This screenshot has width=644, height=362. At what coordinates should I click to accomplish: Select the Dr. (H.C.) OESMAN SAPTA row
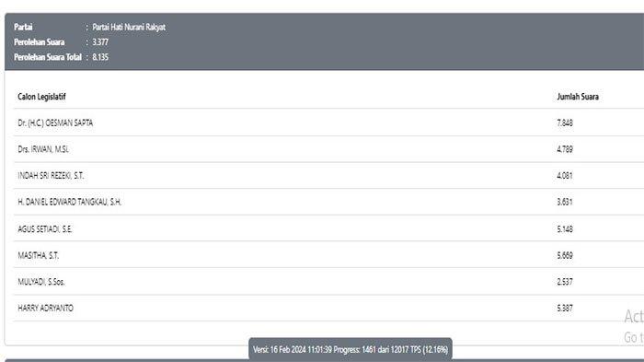[x=328, y=123]
